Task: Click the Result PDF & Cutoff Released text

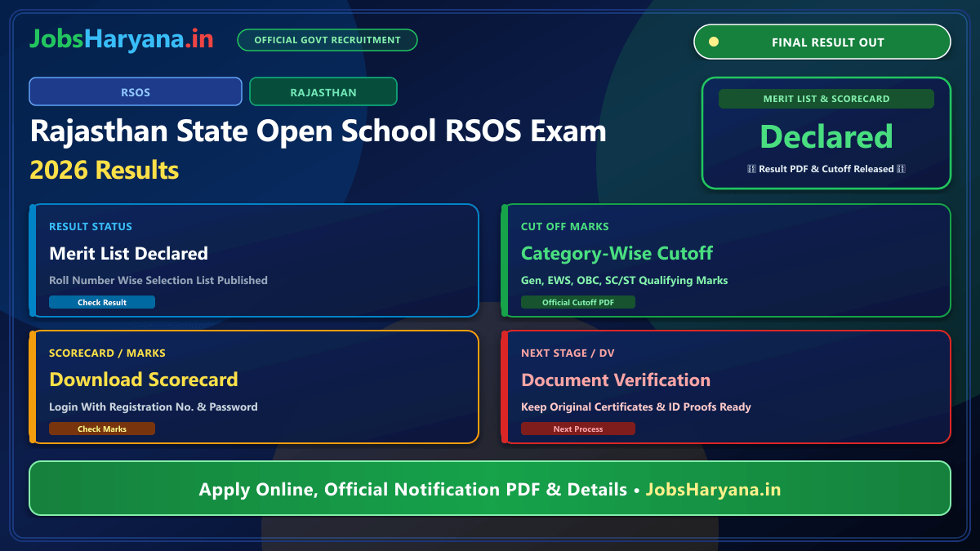Action: (826, 169)
